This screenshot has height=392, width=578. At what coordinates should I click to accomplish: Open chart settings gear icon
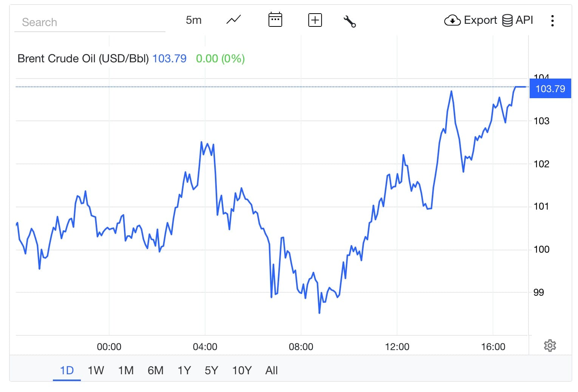click(550, 346)
